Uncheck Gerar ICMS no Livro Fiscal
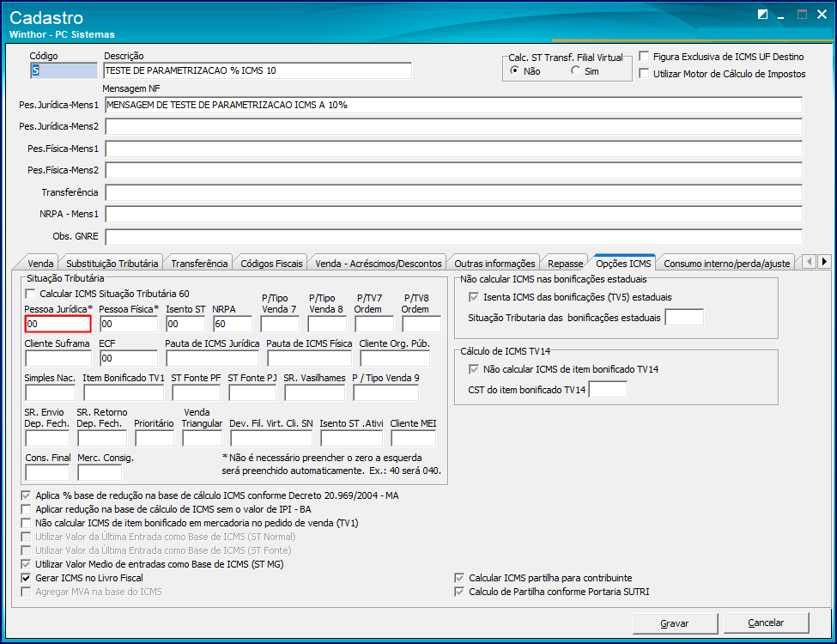837x644 pixels. [x=26, y=578]
